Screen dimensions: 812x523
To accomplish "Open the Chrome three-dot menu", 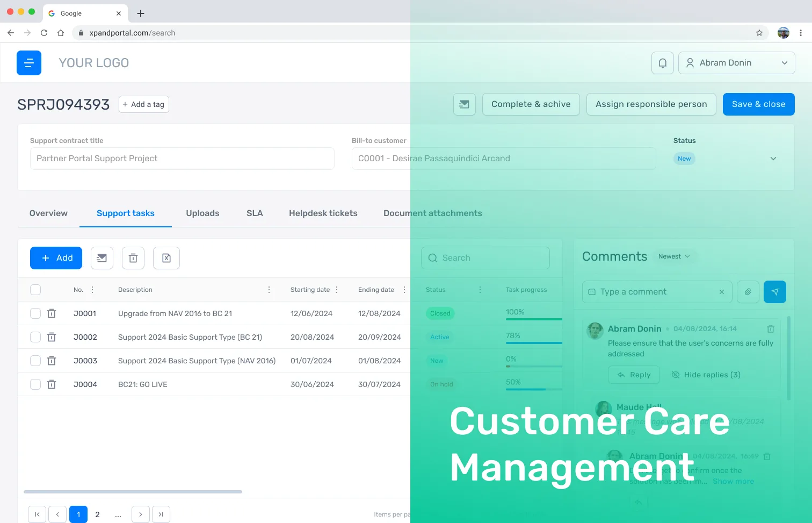I will (x=801, y=33).
